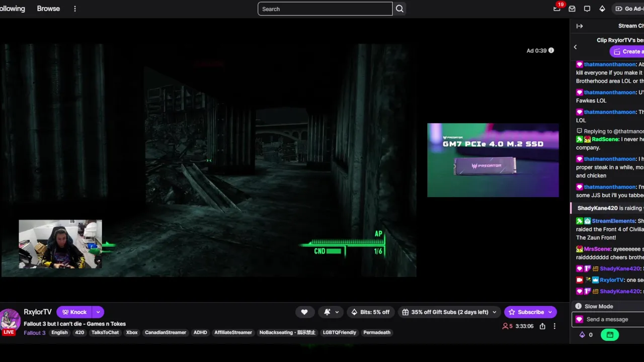
Task: Open the top navigation more-options menu
Action: click(x=75, y=9)
